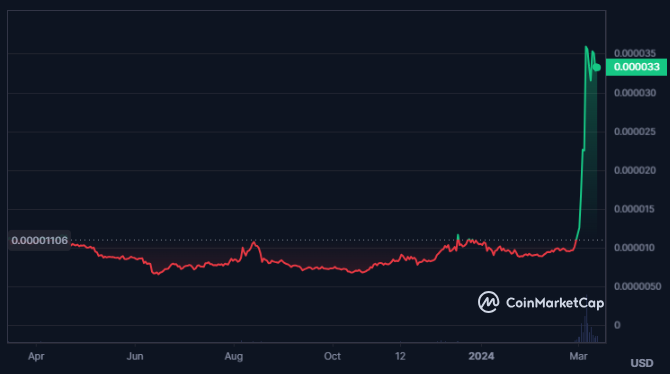
Task: Select the 0.000010 axis label
Action: (635, 247)
